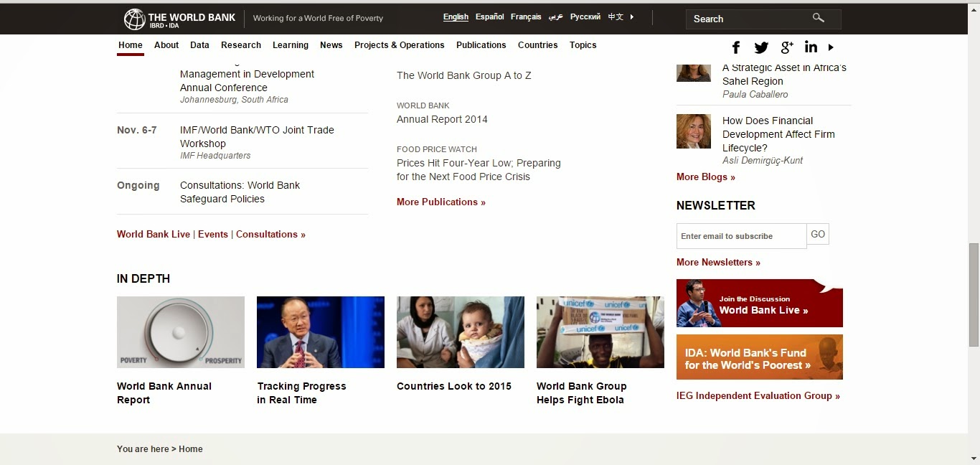The width and height of the screenshot is (980, 465).
Task: Click IEG Independent Evaluation Group » link
Action: point(758,395)
